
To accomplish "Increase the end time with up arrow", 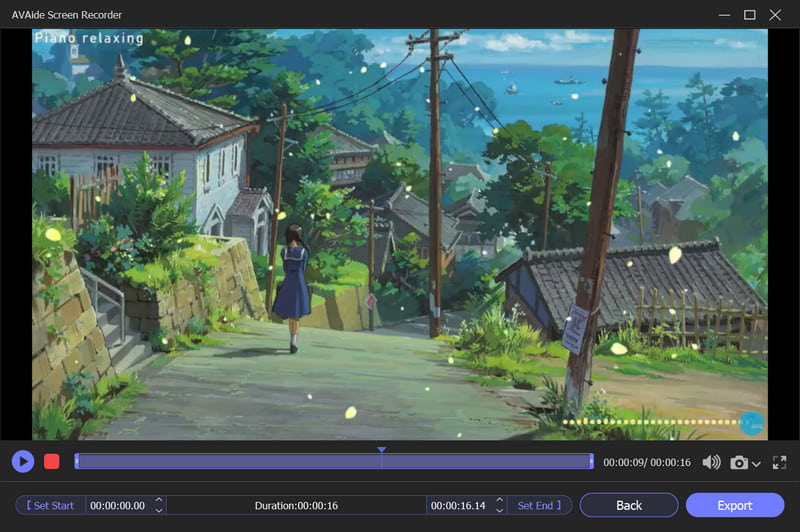I will 499,500.
